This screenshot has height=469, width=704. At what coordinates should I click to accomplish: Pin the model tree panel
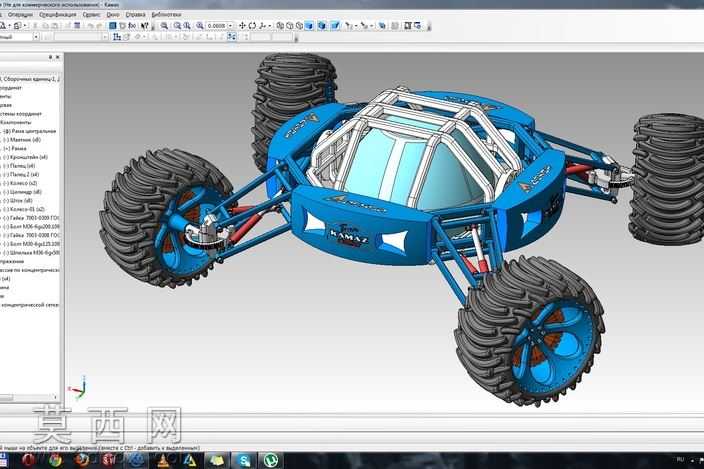click(x=50, y=57)
